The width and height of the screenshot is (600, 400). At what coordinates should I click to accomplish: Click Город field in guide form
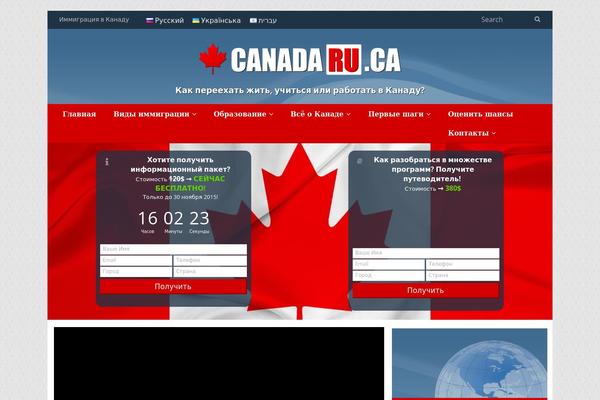tap(388, 276)
